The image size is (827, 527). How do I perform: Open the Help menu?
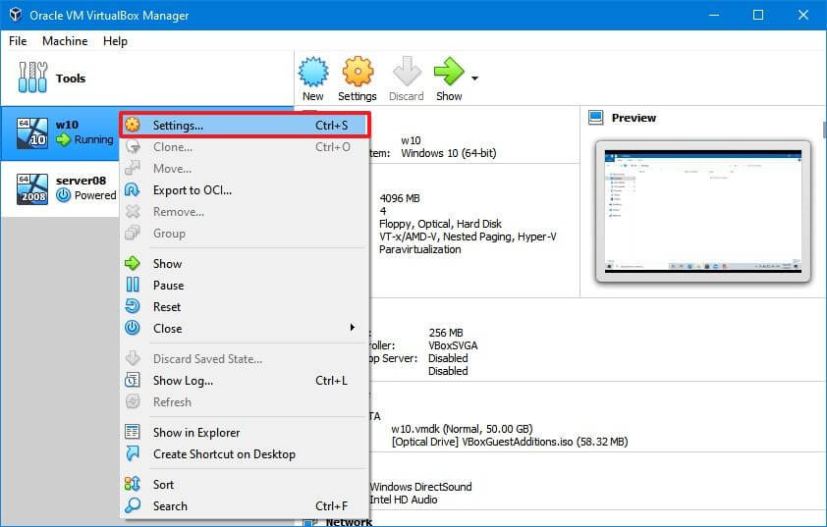click(115, 41)
